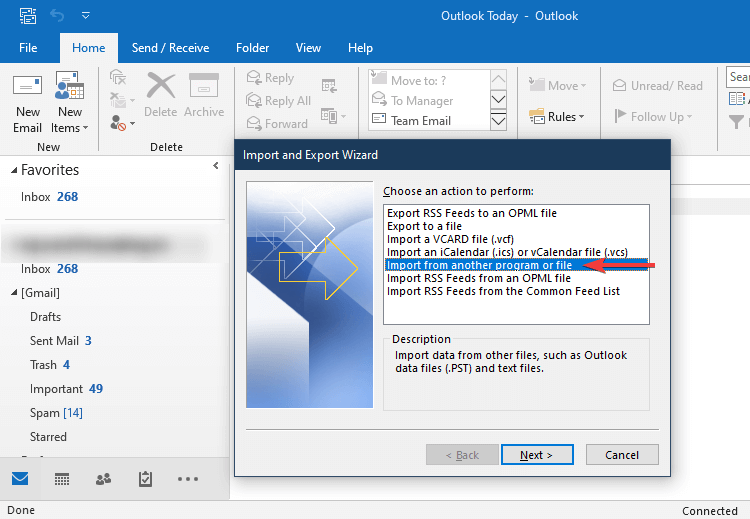Screen dimensions: 750x519
Task: Select the Team Email quick step
Action: pos(429,121)
